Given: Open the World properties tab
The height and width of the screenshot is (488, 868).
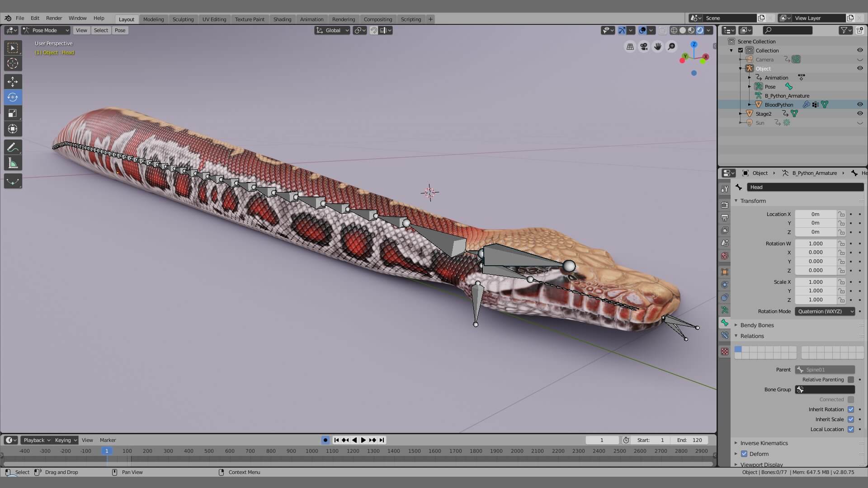Looking at the screenshot, I should coord(725,256).
